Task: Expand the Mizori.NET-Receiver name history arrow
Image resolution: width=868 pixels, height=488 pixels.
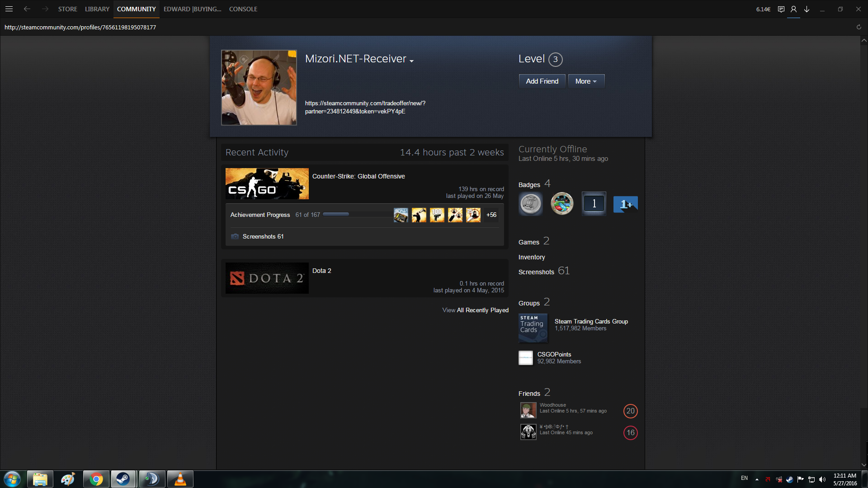Action: 411,61
